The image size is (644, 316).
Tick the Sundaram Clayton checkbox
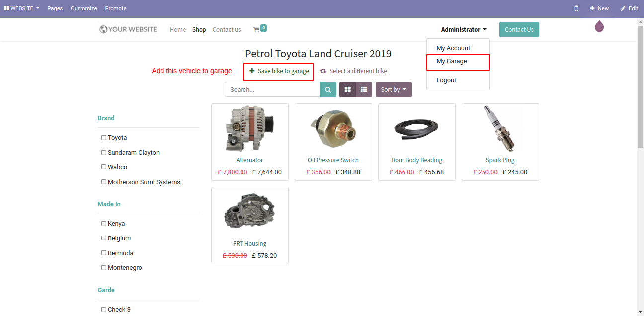coord(104,153)
